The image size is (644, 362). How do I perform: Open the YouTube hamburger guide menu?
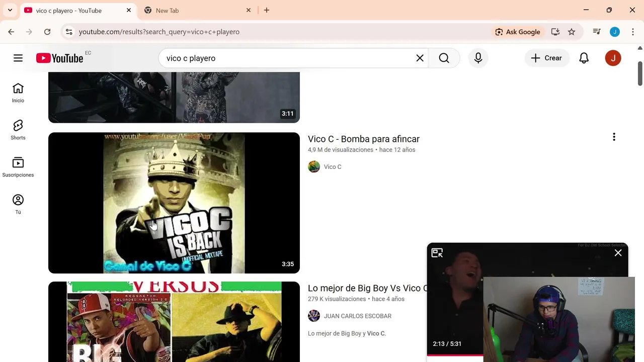(x=18, y=58)
